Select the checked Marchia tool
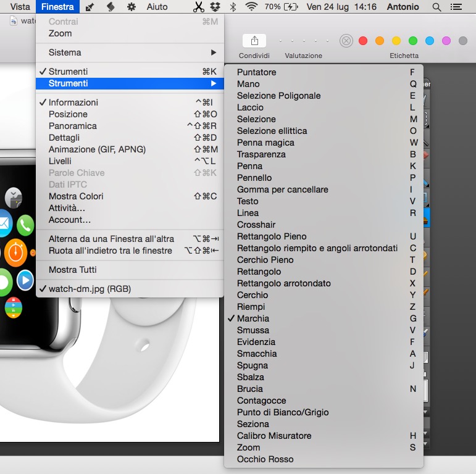The height and width of the screenshot is (474, 476). tap(324, 318)
